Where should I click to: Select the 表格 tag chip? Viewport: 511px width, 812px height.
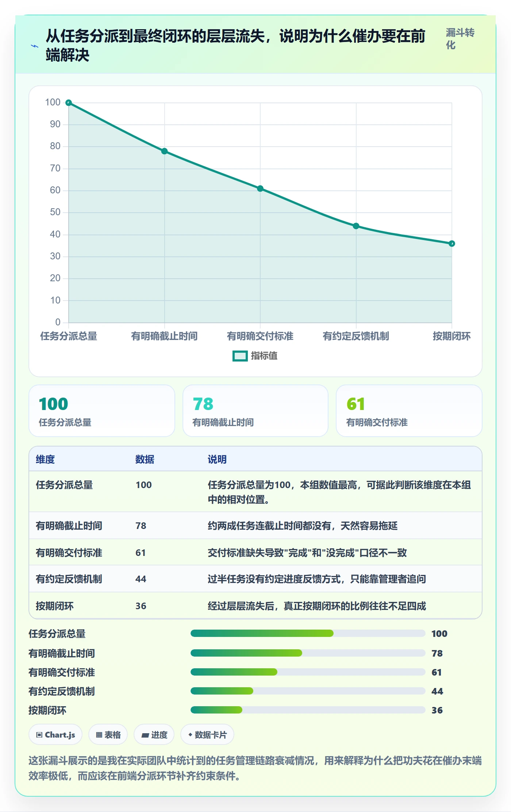click(108, 735)
